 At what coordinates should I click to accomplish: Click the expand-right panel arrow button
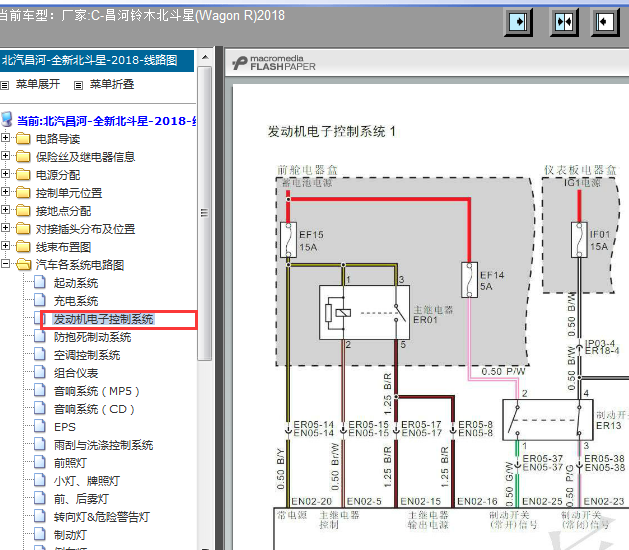tap(518, 22)
